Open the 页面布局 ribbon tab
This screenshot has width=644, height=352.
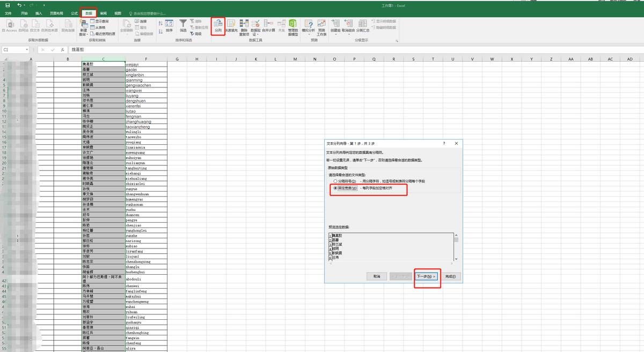tap(56, 13)
